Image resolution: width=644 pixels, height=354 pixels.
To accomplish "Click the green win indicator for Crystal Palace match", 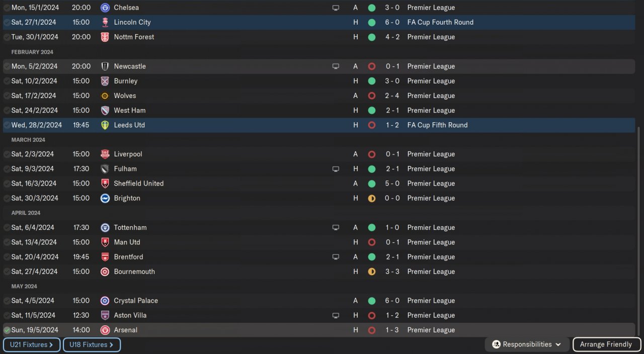I will (x=371, y=301).
